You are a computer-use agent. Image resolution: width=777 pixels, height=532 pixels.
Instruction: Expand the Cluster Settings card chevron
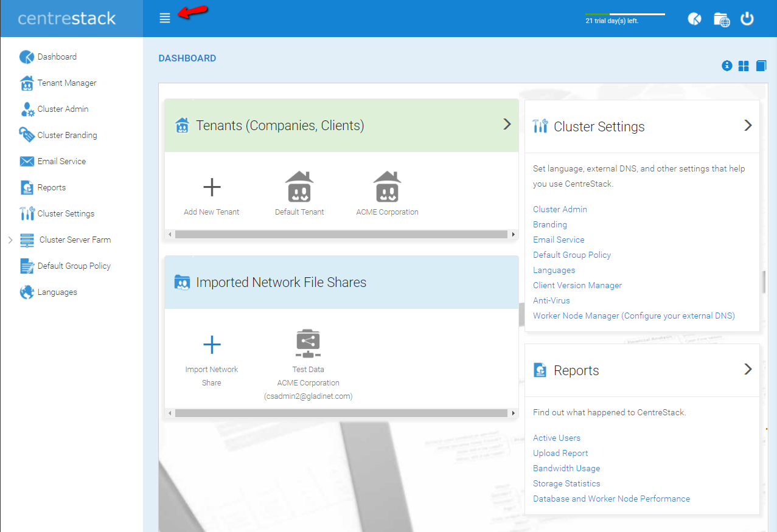748,125
